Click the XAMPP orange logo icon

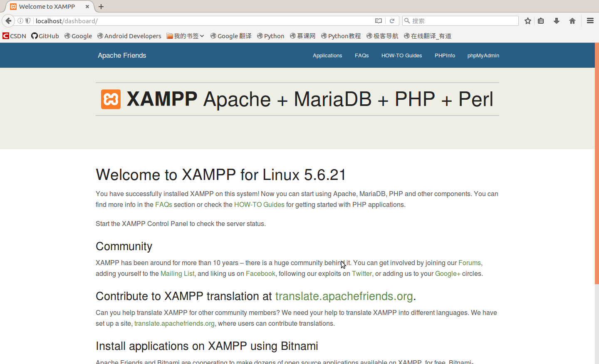click(x=111, y=99)
